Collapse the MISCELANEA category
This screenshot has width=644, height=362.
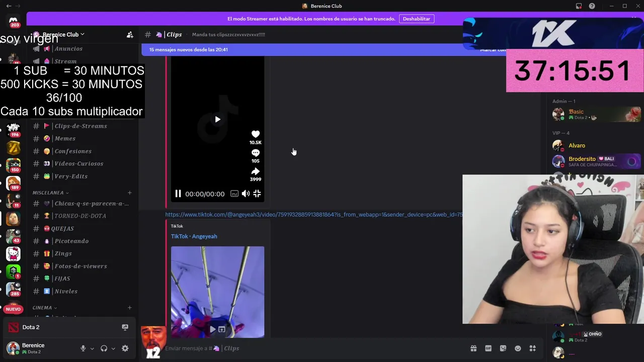[51, 193]
